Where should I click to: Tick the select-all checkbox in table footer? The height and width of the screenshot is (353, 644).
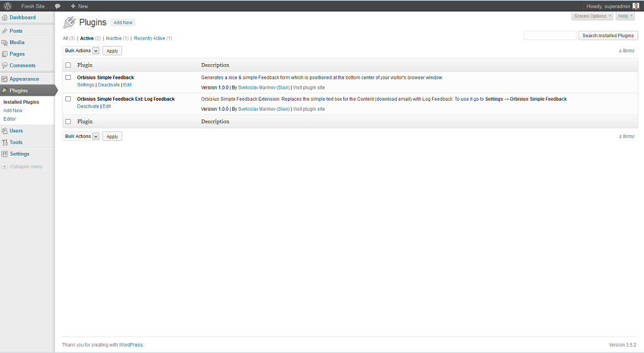[68, 121]
